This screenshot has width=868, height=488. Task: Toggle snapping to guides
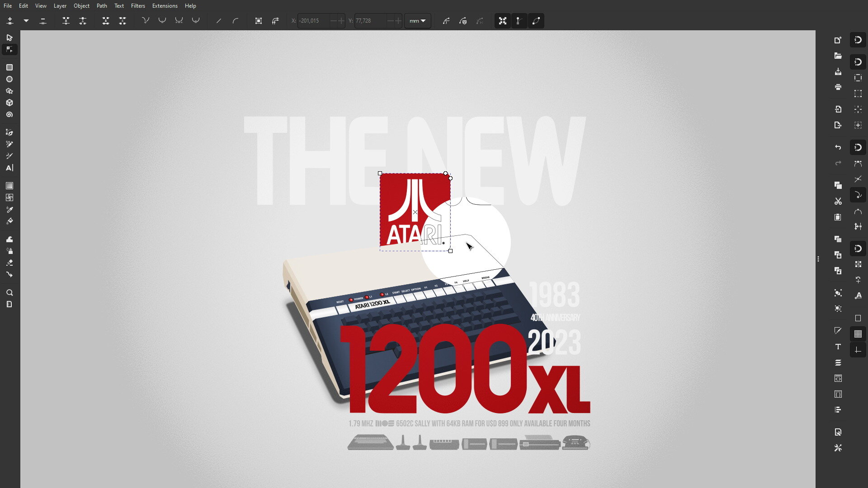(858, 350)
